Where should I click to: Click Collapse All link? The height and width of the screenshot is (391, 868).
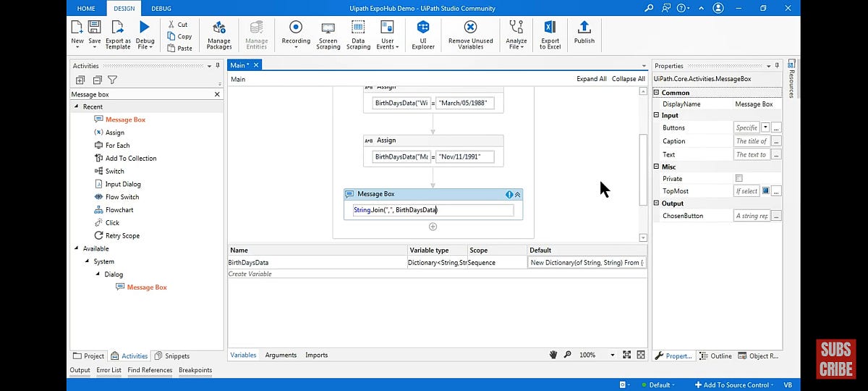(629, 79)
